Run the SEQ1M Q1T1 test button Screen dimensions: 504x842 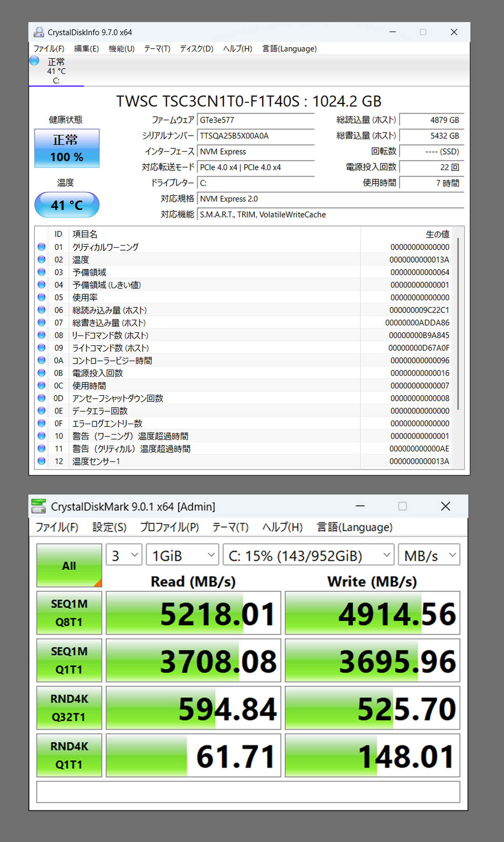[x=69, y=660]
